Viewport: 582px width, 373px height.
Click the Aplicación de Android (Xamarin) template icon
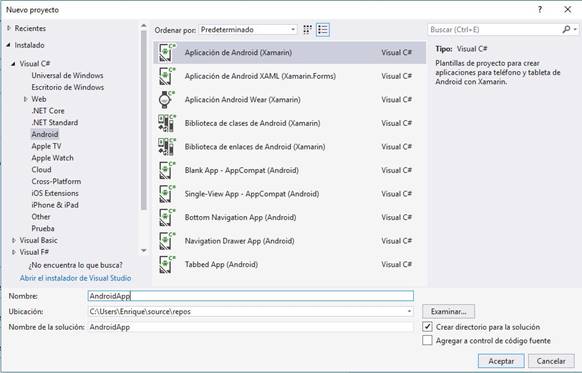[167, 53]
